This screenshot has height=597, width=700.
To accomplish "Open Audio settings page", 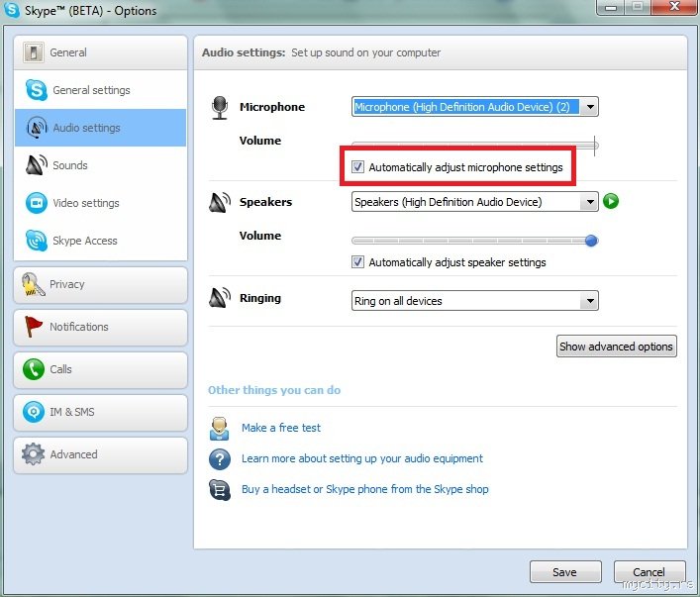I will click(100, 128).
